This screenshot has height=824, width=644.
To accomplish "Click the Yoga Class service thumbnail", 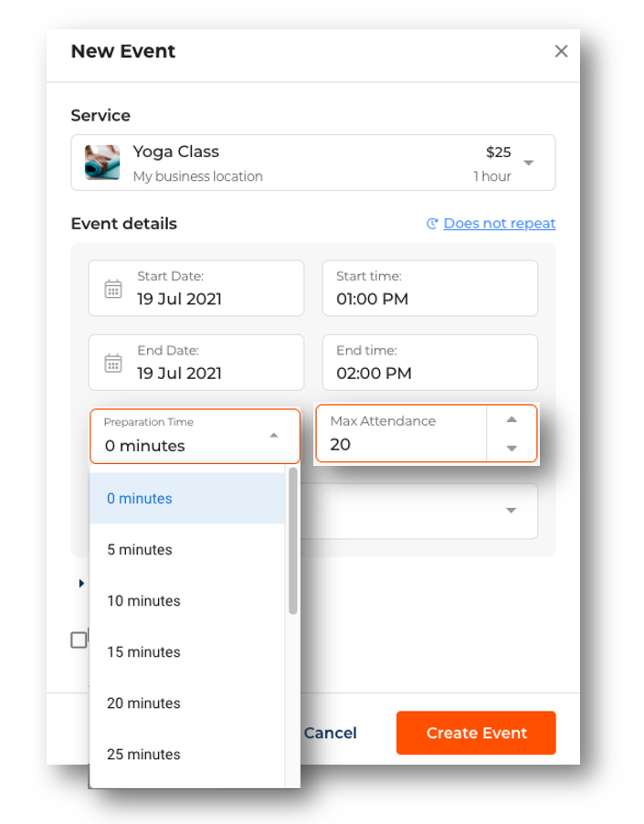I will click(x=102, y=163).
